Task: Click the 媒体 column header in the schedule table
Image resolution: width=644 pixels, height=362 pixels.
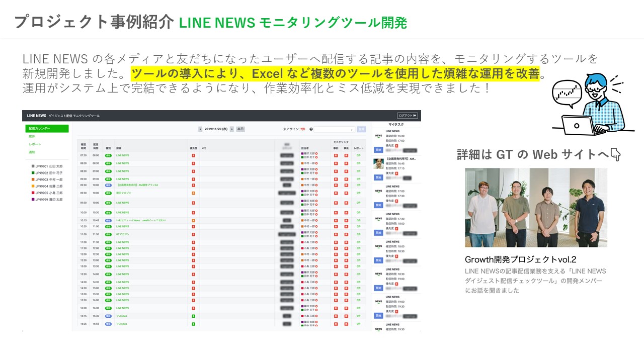Action: (119, 148)
